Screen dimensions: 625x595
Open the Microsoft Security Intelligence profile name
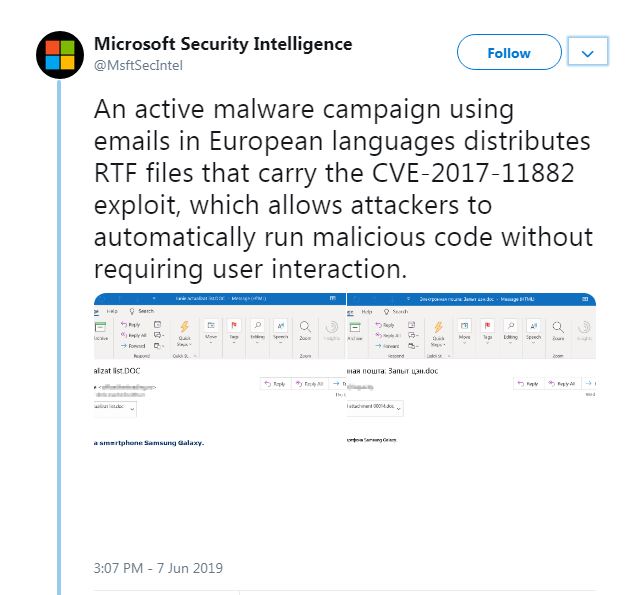click(x=222, y=44)
